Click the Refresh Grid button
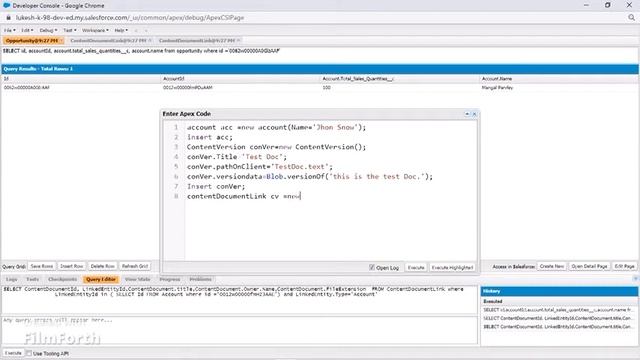640x360 pixels. pos(135,266)
